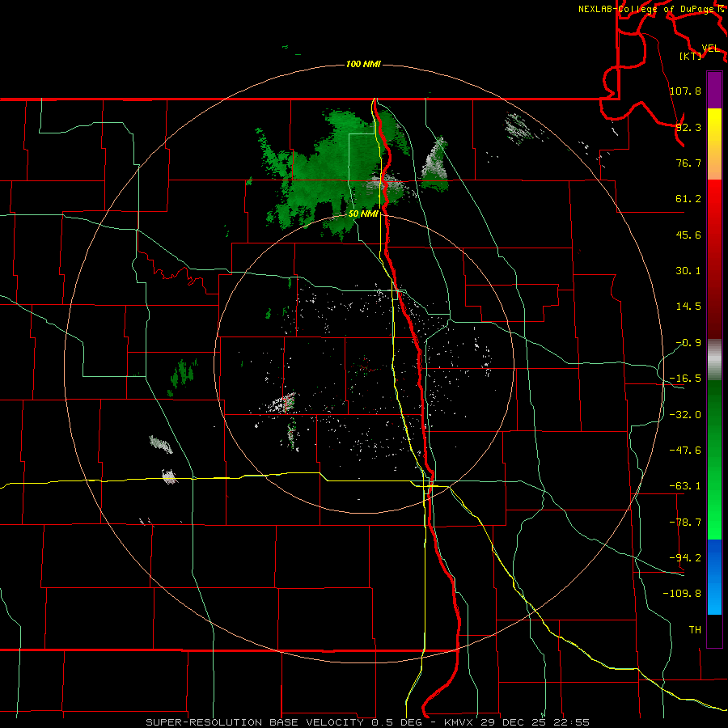Image resolution: width=728 pixels, height=728 pixels.
Task: Click the -63.1 velocity scale value
Action: pos(685,486)
